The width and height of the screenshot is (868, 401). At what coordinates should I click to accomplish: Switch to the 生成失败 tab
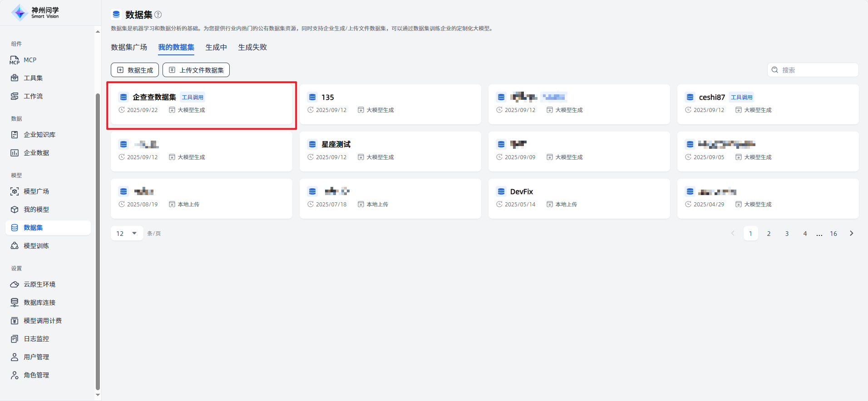252,47
